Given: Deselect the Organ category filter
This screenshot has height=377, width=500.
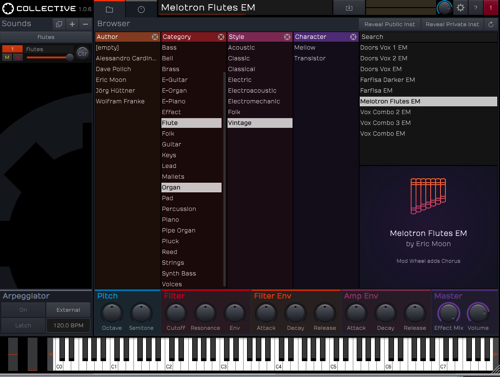Looking at the screenshot, I should [x=191, y=188].
